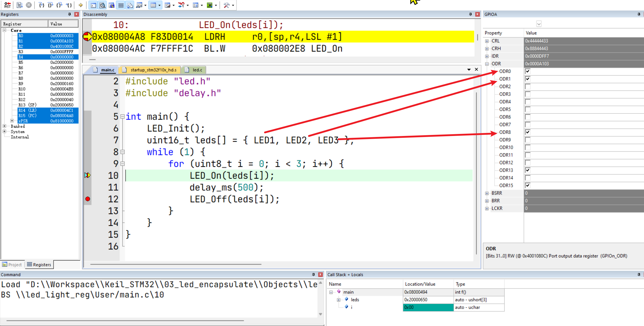Screen dimensions: 644x326
Task: Click the Command window horizontal scrollbar
Action: point(125,321)
